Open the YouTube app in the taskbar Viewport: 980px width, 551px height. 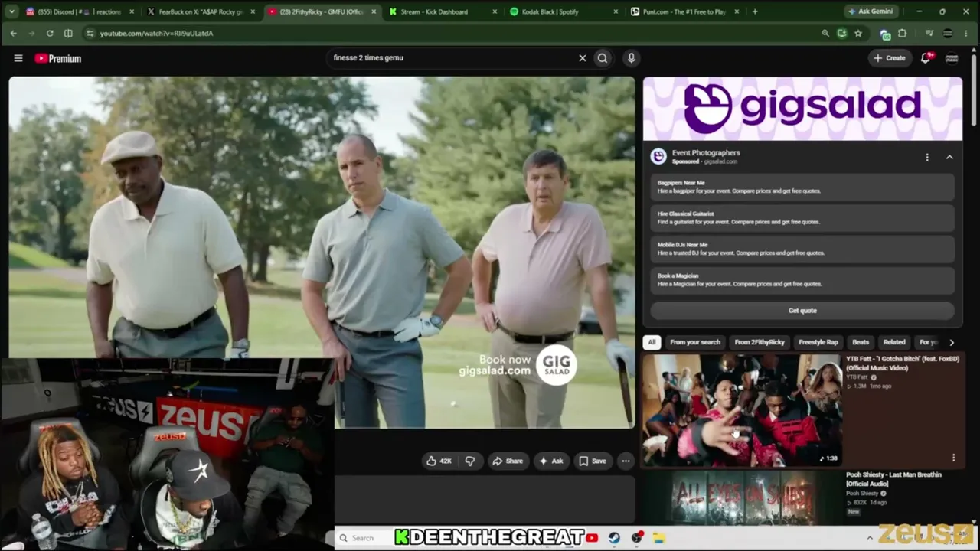click(x=593, y=538)
